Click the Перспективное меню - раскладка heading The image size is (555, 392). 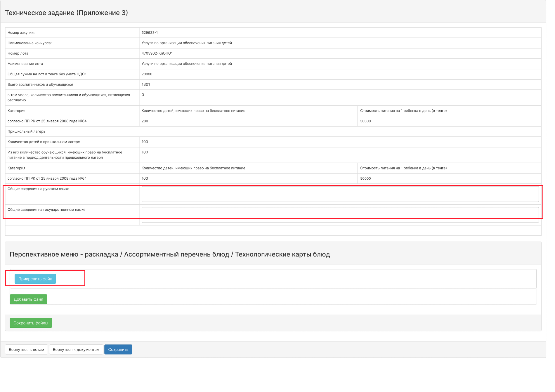tap(170, 254)
